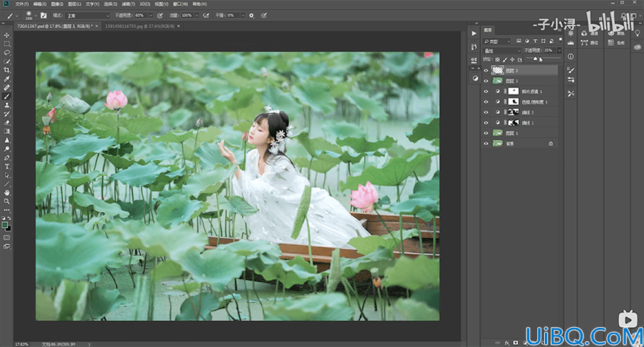Open the brush opacity 60% dropdown arrow
The height and width of the screenshot is (347, 644).
(x=150, y=16)
